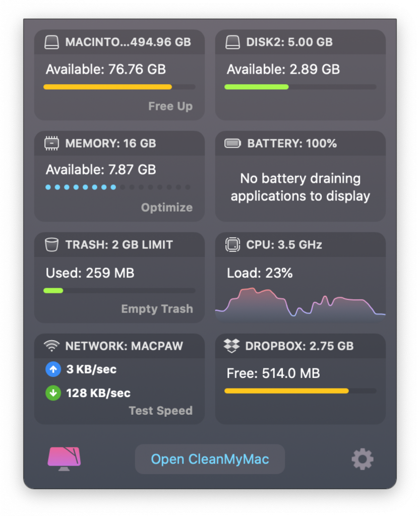
Task: Click the Trash bin icon
Action: tap(51, 245)
